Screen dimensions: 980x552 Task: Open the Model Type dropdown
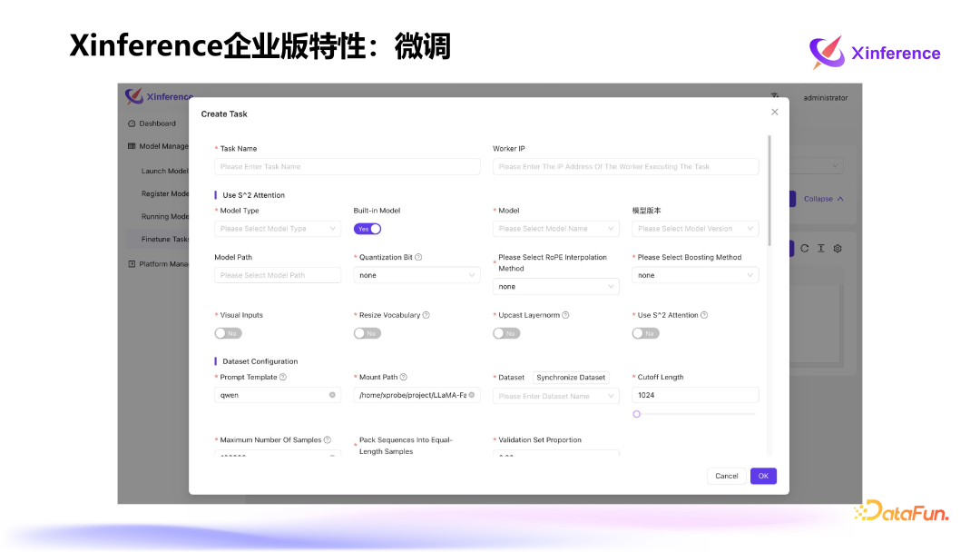click(x=277, y=228)
